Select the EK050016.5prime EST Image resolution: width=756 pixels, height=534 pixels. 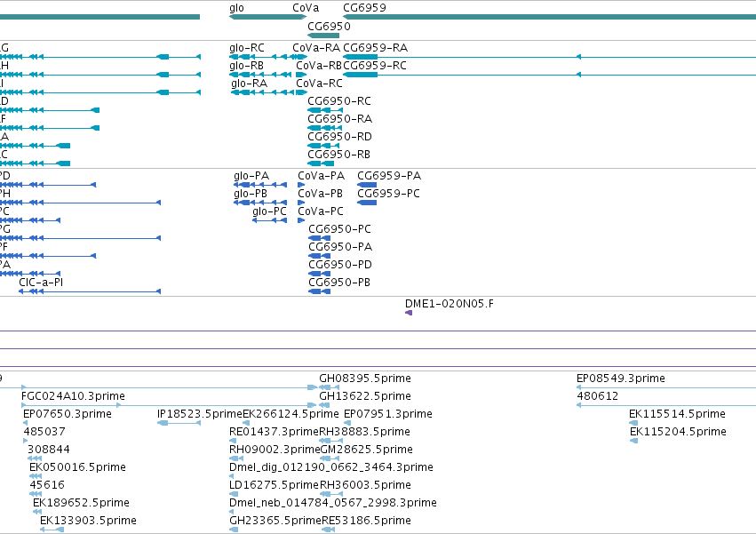36,476
